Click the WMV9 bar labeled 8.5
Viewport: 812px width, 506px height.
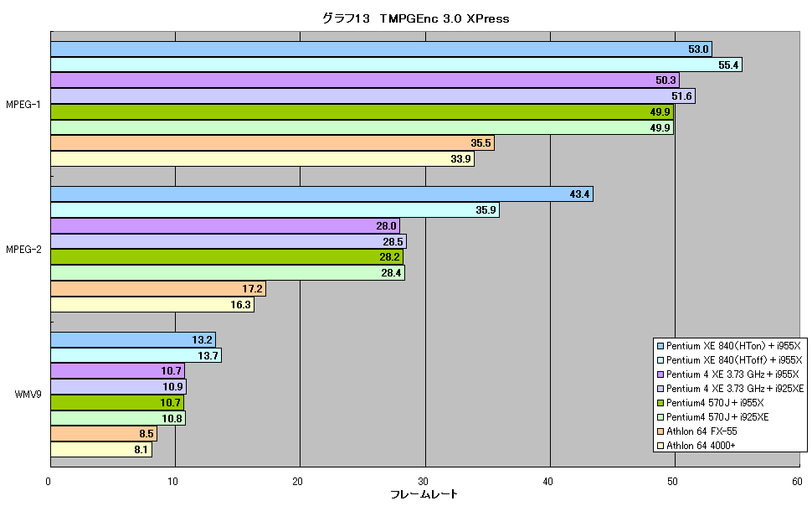click(x=104, y=434)
